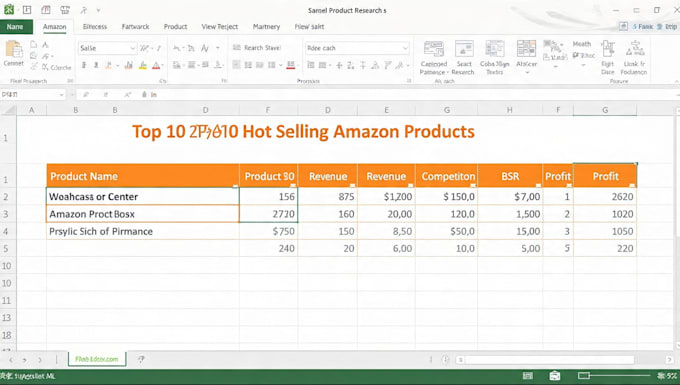Switch to the Eihecess ribbon tab
This screenshot has width=680, height=385.
point(95,27)
